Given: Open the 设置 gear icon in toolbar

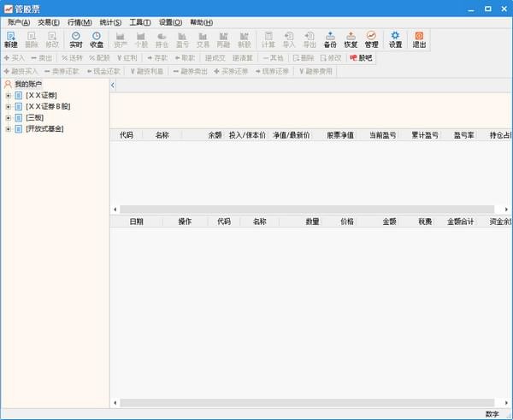Looking at the screenshot, I should pyautogui.click(x=395, y=39).
